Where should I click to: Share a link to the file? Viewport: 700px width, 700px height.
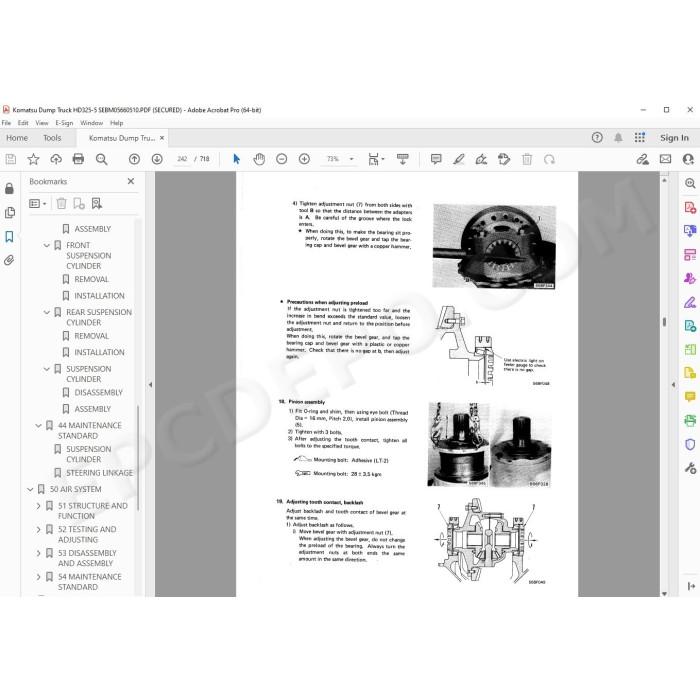[x=642, y=159]
